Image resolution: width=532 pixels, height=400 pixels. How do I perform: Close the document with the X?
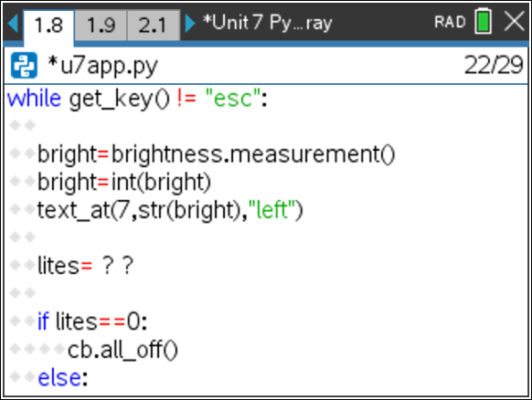coord(514,21)
